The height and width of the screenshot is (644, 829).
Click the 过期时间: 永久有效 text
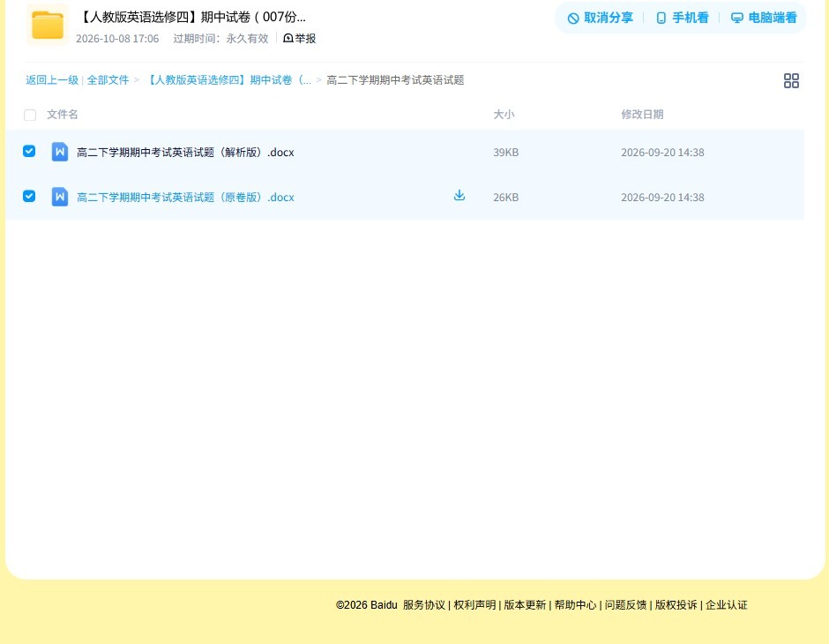(x=221, y=39)
